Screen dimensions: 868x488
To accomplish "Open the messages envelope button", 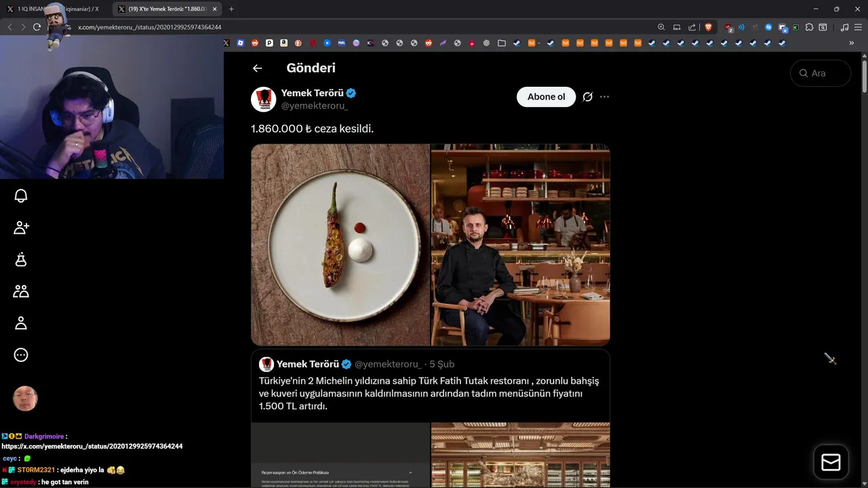I will click(831, 462).
